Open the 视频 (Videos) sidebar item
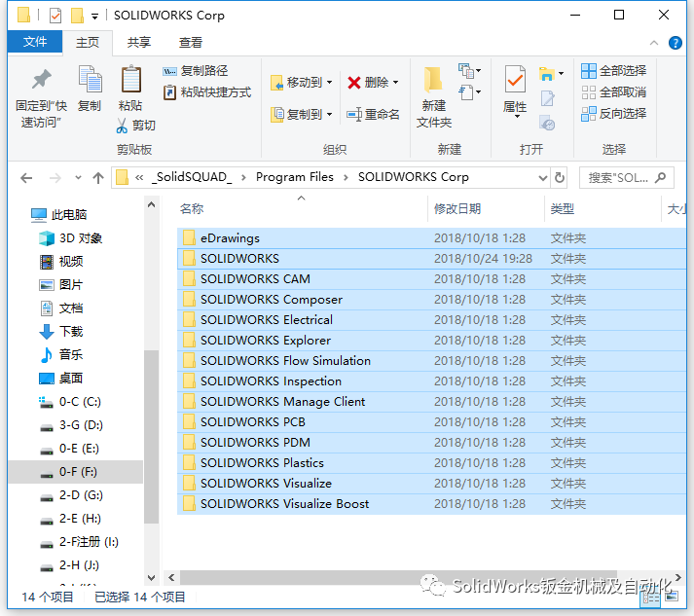Screen dimensions: 694x616 (61, 262)
